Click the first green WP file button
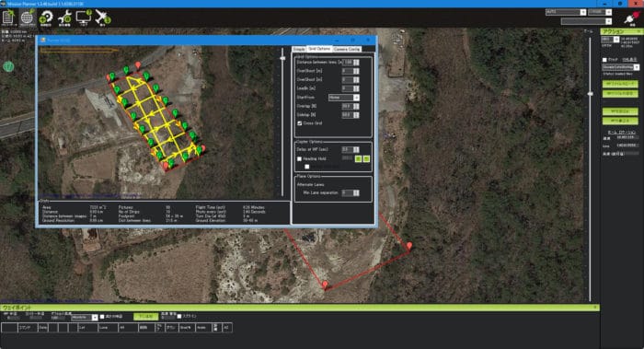This screenshot has height=349, width=644. point(620,84)
